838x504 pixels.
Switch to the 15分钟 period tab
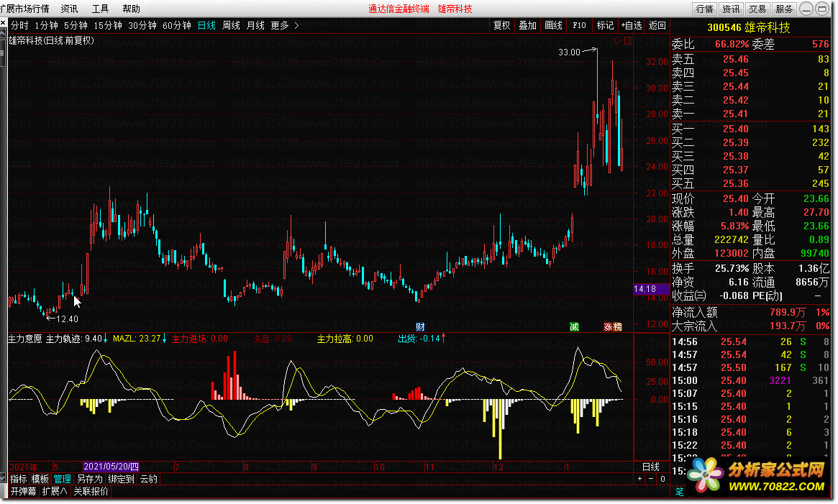tap(108, 25)
